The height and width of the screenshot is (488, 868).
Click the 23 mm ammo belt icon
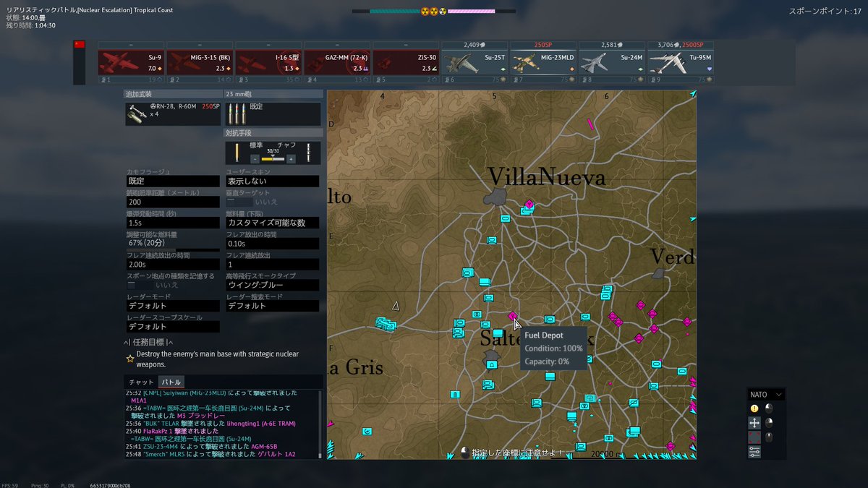[x=237, y=114]
